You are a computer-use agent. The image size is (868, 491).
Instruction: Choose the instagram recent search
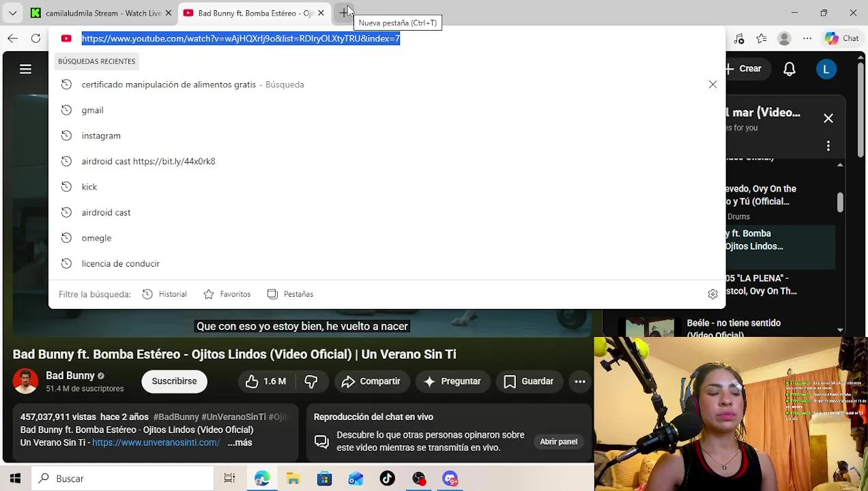[x=387, y=136]
